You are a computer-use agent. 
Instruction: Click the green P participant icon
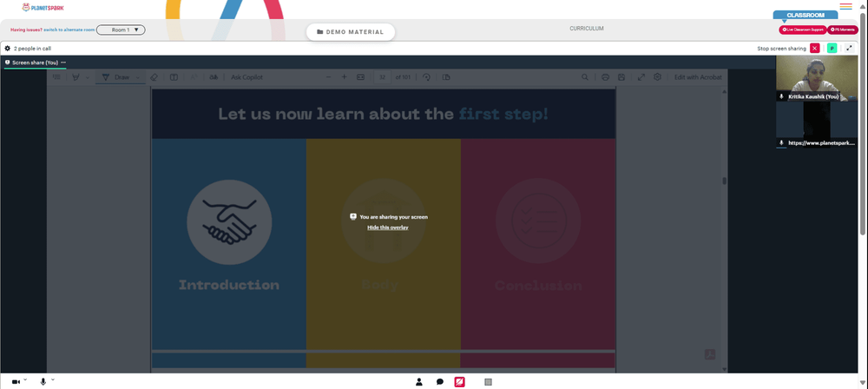832,49
